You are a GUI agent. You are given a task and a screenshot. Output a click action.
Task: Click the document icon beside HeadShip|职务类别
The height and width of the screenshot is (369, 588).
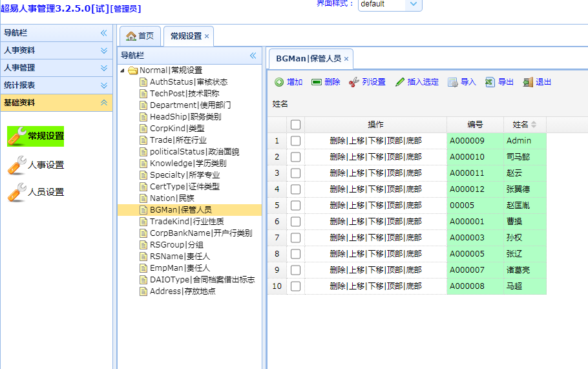point(143,117)
